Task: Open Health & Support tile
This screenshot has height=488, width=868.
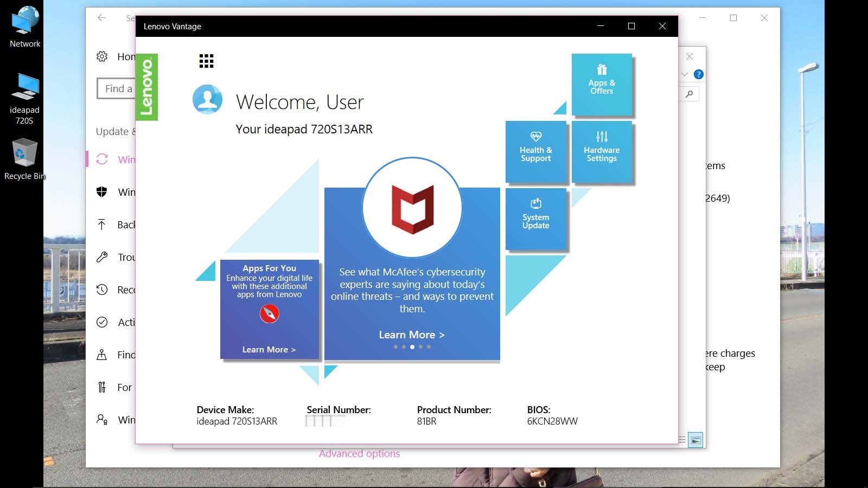Action: point(535,151)
